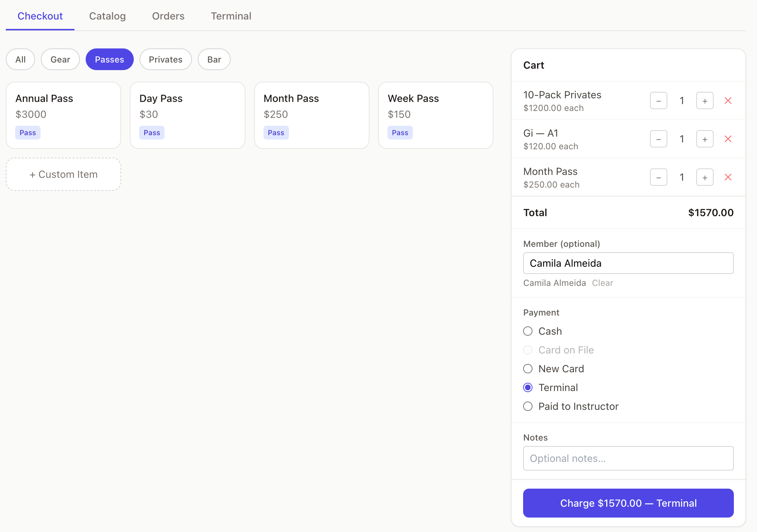
Task: Remove Gi — A1 from cart
Action: [728, 139]
